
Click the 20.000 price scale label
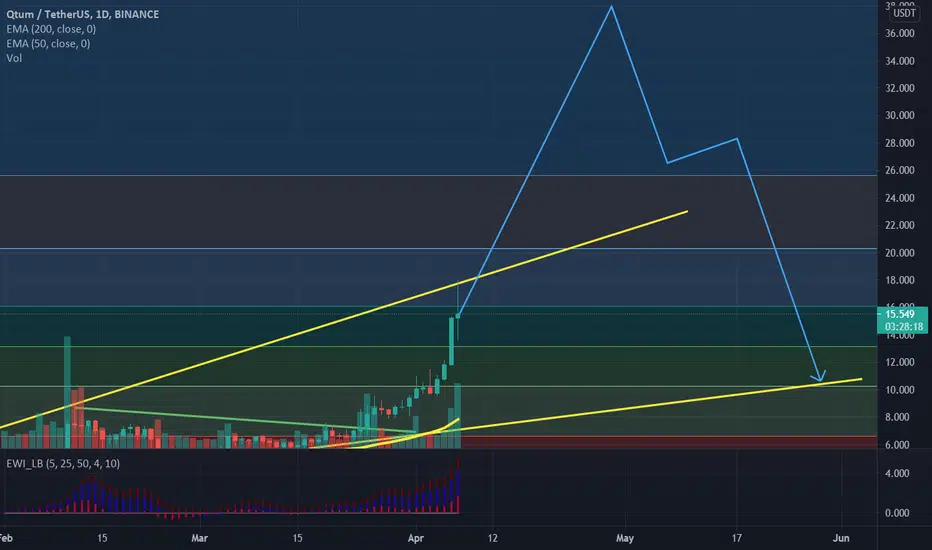(x=899, y=253)
